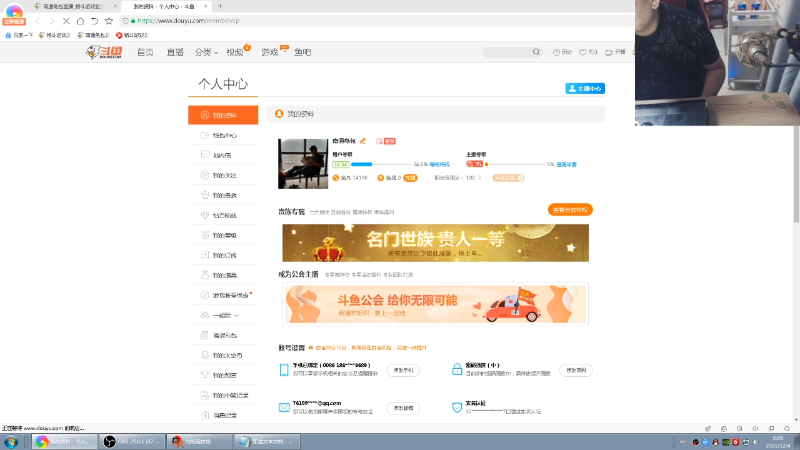Viewport: 800px width, 450px height.
Task: Expand the 一起玩 sidebar submenu
Action: 223,315
